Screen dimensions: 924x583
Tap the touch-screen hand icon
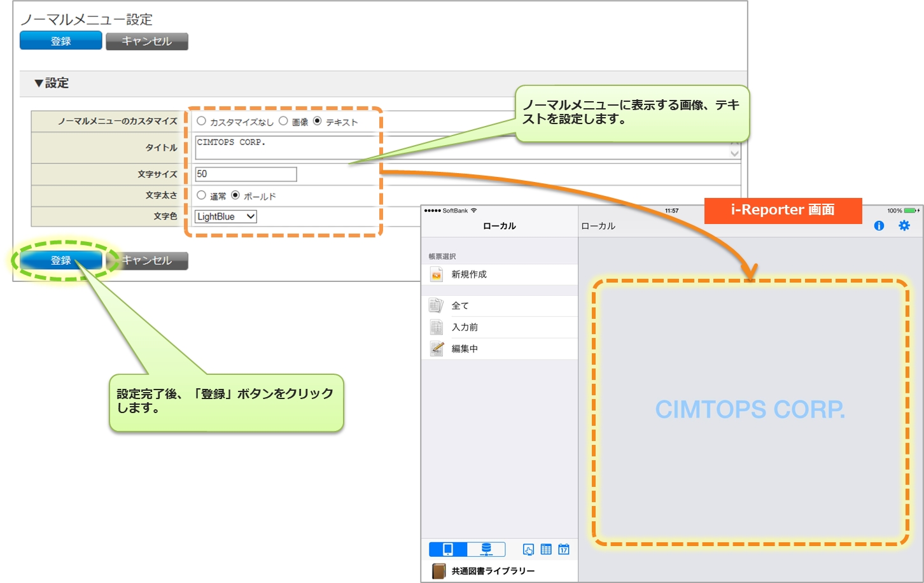pyautogui.click(x=528, y=549)
